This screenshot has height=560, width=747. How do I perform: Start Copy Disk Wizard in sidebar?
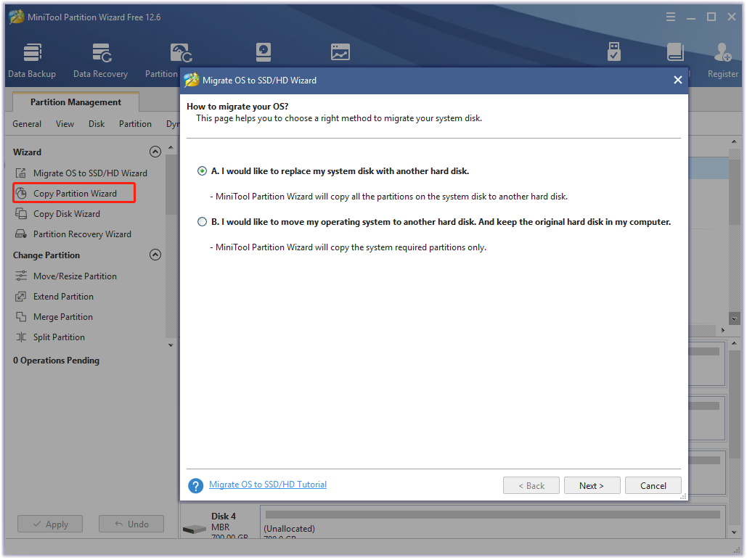click(57, 214)
